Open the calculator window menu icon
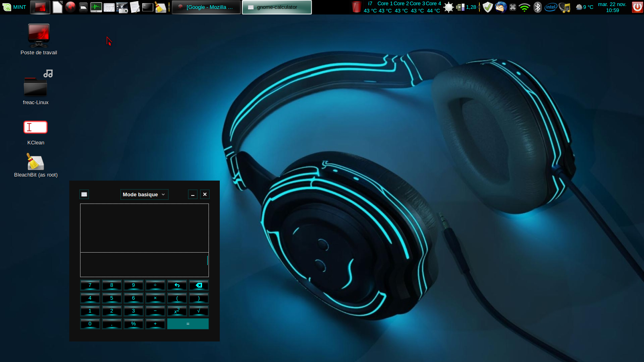 [x=84, y=195]
